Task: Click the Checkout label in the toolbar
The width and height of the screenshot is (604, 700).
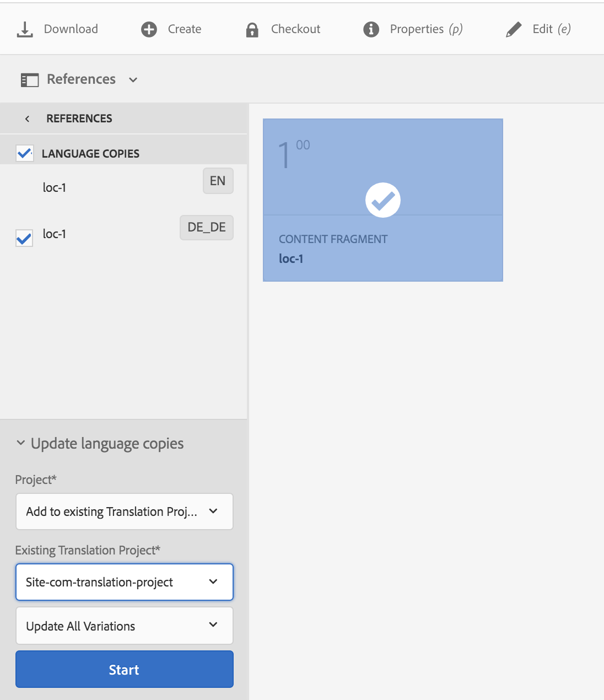Action: click(x=295, y=29)
